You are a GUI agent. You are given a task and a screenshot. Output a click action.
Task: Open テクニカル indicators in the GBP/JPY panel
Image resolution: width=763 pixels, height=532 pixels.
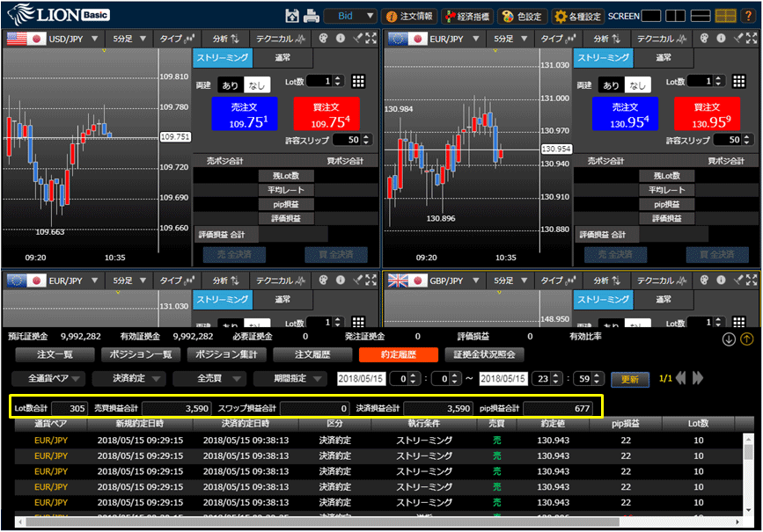point(662,281)
